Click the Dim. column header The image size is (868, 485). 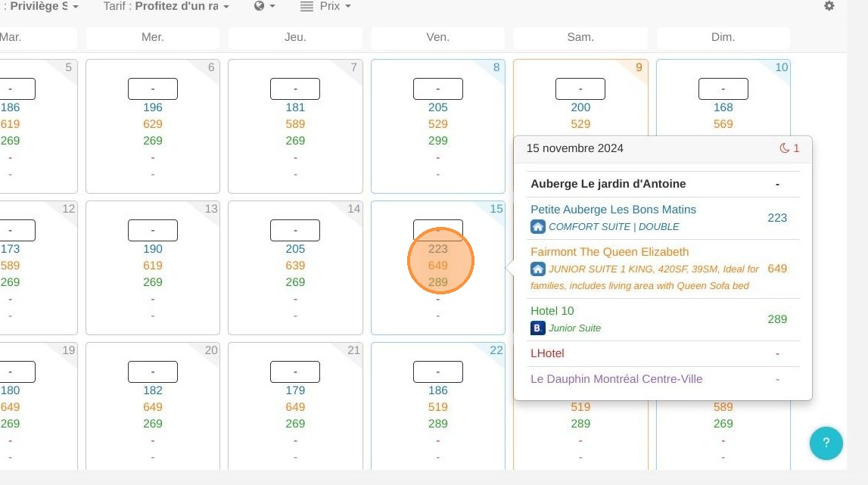tap(723, 37)
